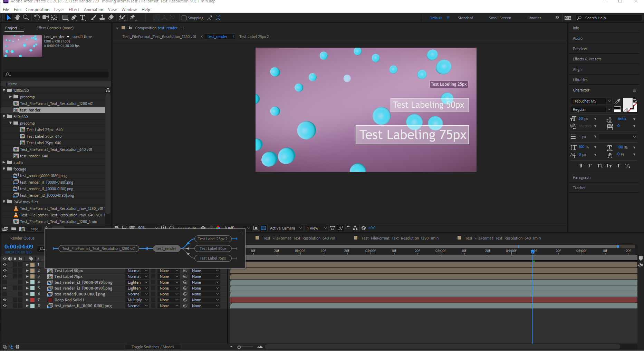Open the Multiply blending mode dropdown

137,300
